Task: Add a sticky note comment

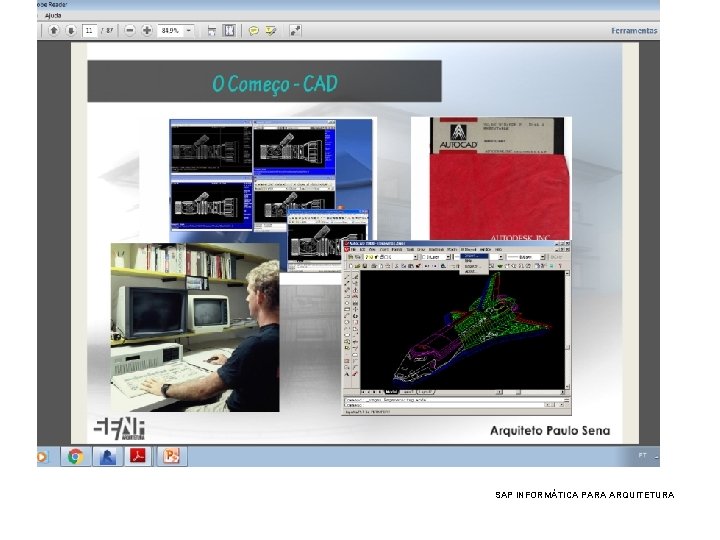Action: click(253, 31)
